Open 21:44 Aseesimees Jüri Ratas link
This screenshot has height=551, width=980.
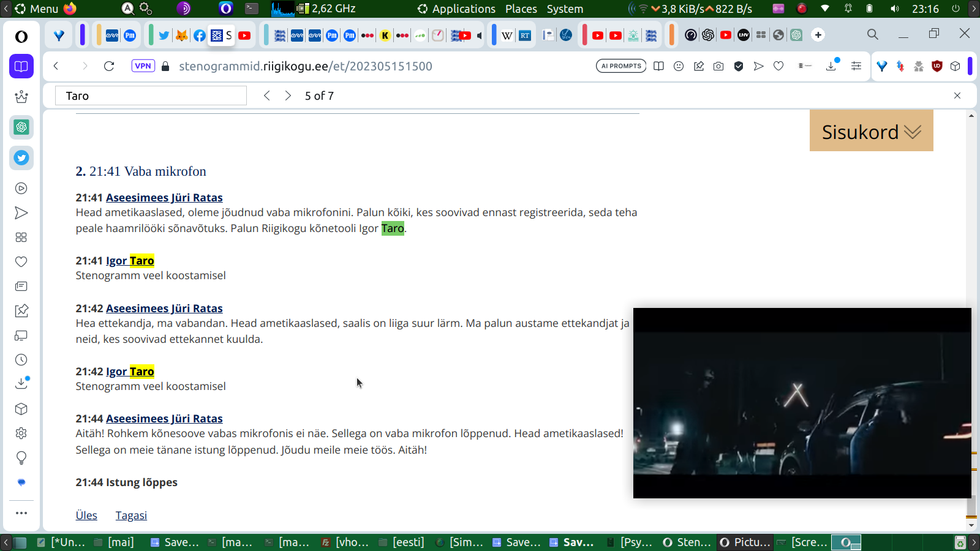[164, 419]
